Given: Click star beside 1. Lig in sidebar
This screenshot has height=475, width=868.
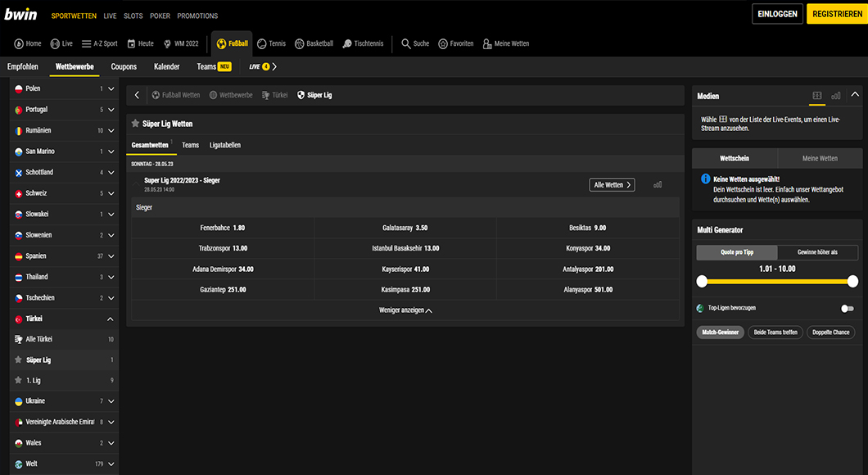Looking at the screenshot, I should (x=18, y=380).
